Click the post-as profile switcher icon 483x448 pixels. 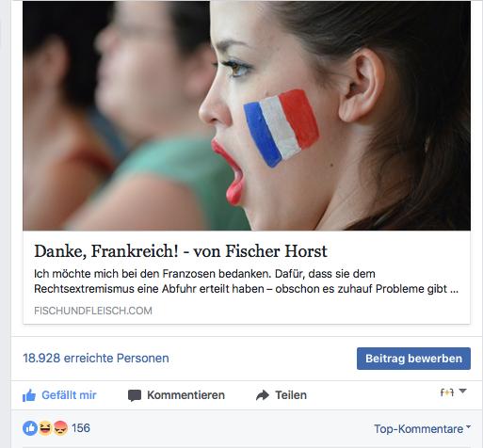click(447, 392)
